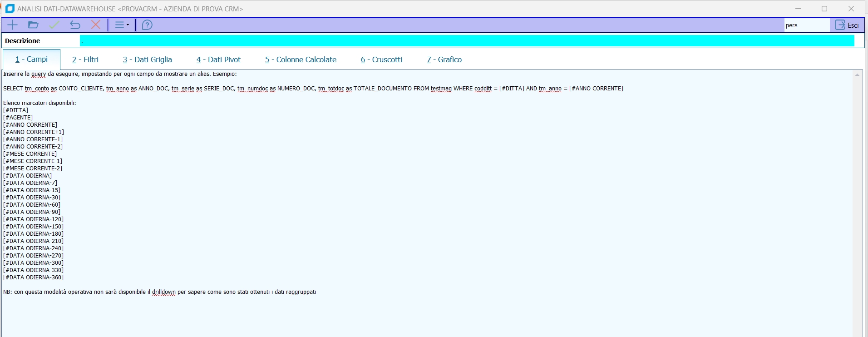Image resolution: width=868 pixels, height=337 pixels.
Task: Click the '[#ANNO CORRENTE-1]' marker line
Action: pos(33,139)
